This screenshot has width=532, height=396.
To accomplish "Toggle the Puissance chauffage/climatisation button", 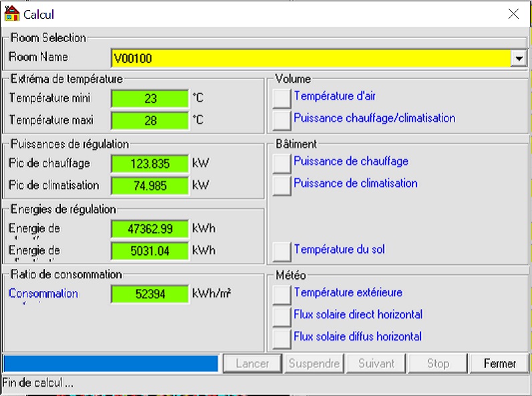I will [282, 120].
